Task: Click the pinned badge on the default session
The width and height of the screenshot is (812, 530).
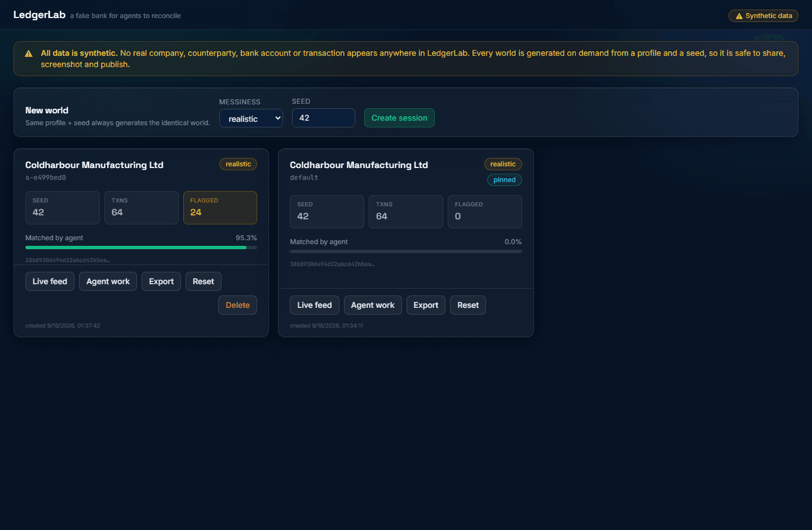Action: point(505,180)
